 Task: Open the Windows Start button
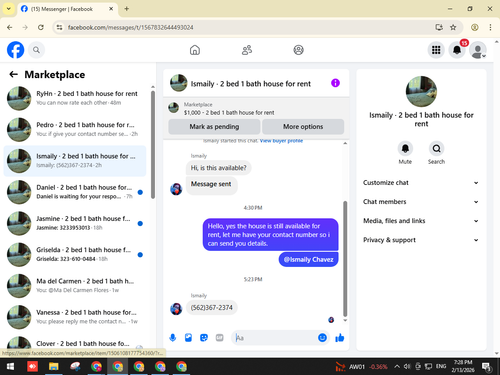click(10, 367)
